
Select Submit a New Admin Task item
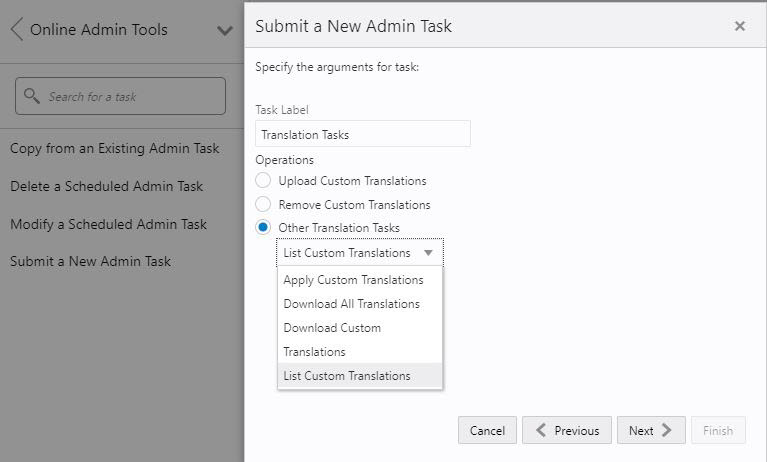[90, 261]
